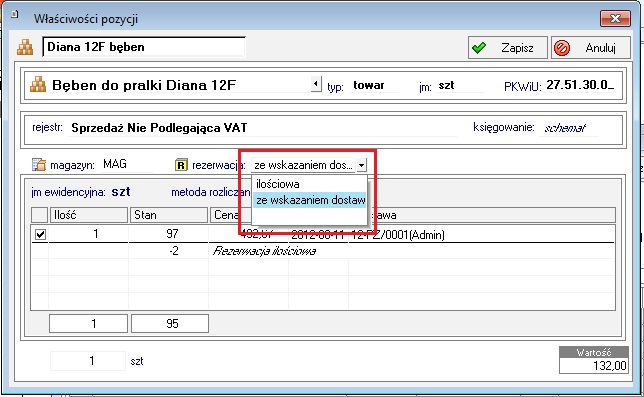Click the Stan column header
644x397 pixels.
point(168,215)
